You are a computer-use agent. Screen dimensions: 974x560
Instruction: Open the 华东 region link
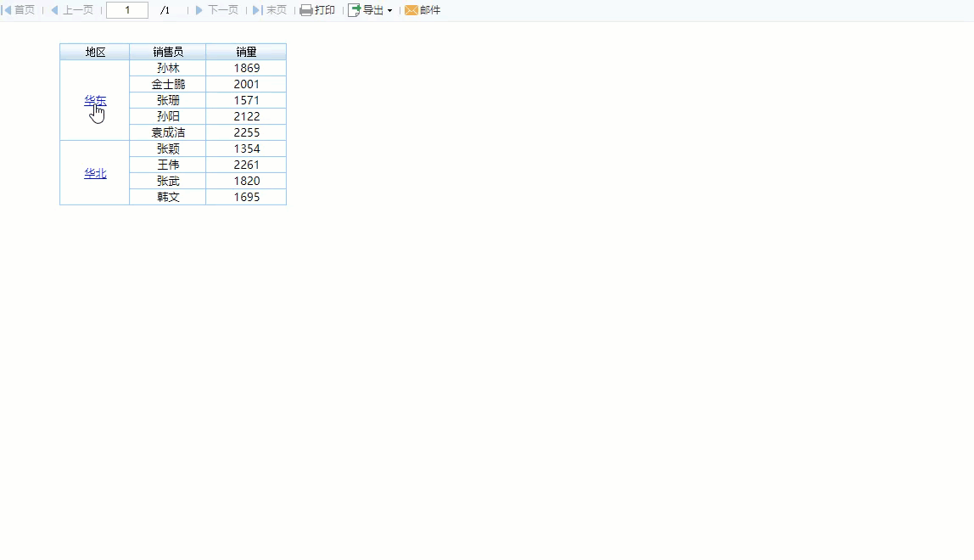(x=95, y=100)
